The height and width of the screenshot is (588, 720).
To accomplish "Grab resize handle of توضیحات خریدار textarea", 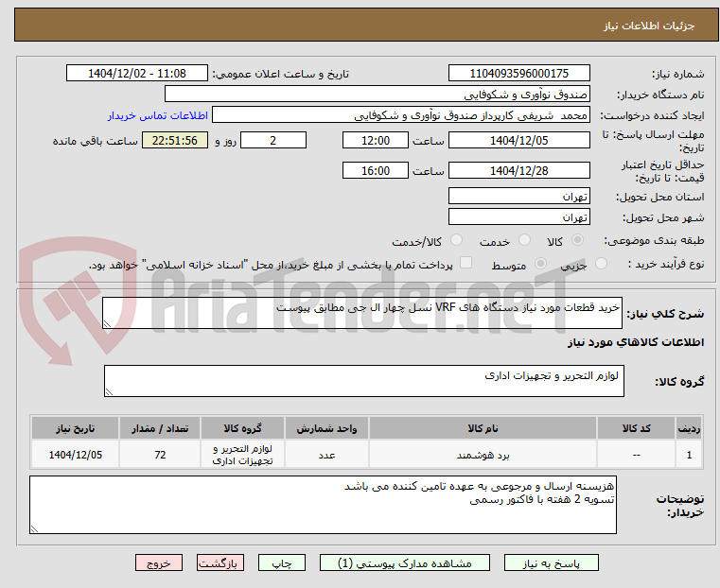I will tap(34, 528).
